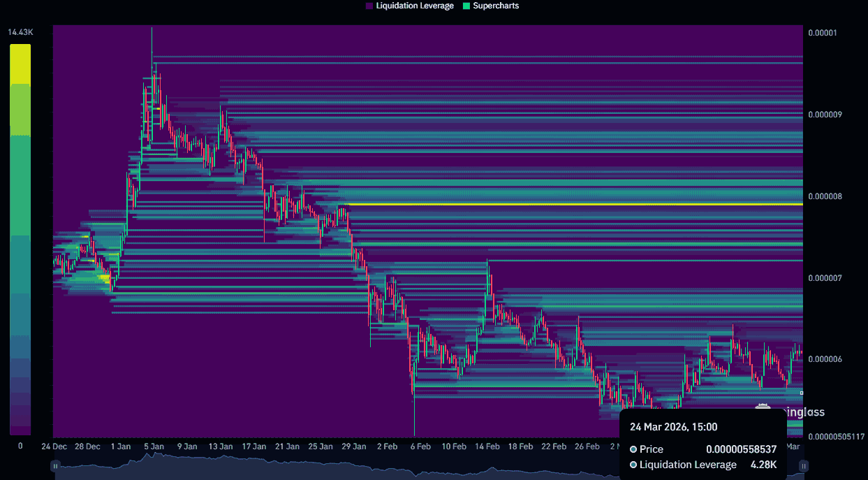
Task: Click the bright yellow liquidation band near 0.000008
Action: 573,204
